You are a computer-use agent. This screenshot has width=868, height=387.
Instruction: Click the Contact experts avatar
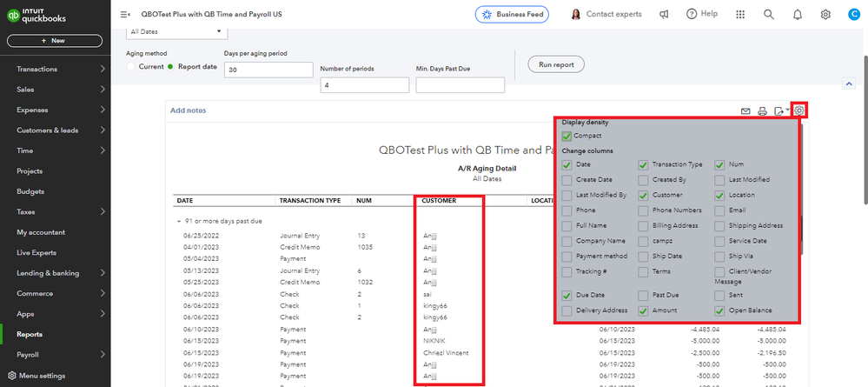[x=576, y=15]
